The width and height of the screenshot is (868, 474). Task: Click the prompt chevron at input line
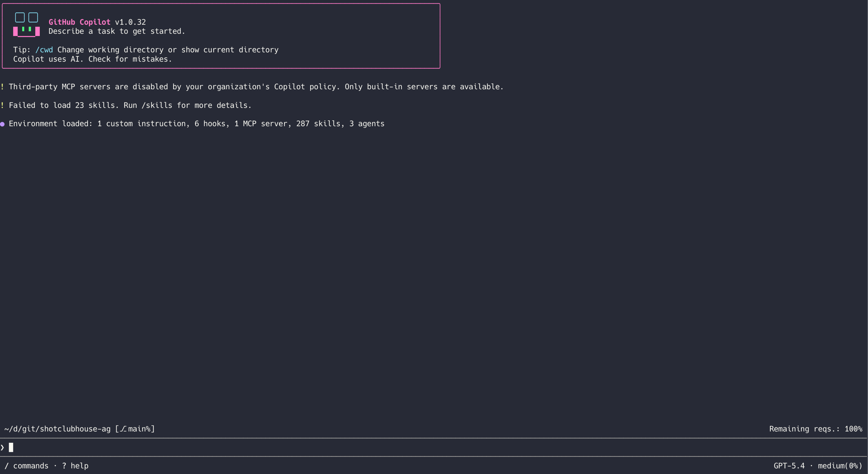click(3, 447)
